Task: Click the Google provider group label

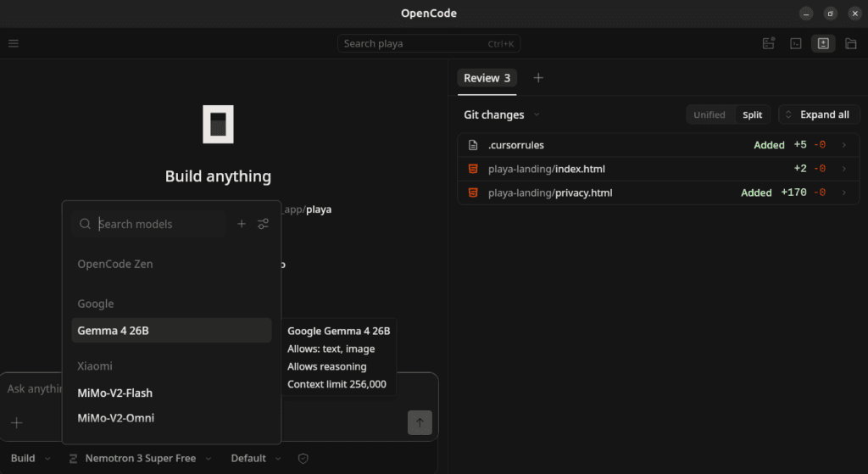Action: (96, 304)
